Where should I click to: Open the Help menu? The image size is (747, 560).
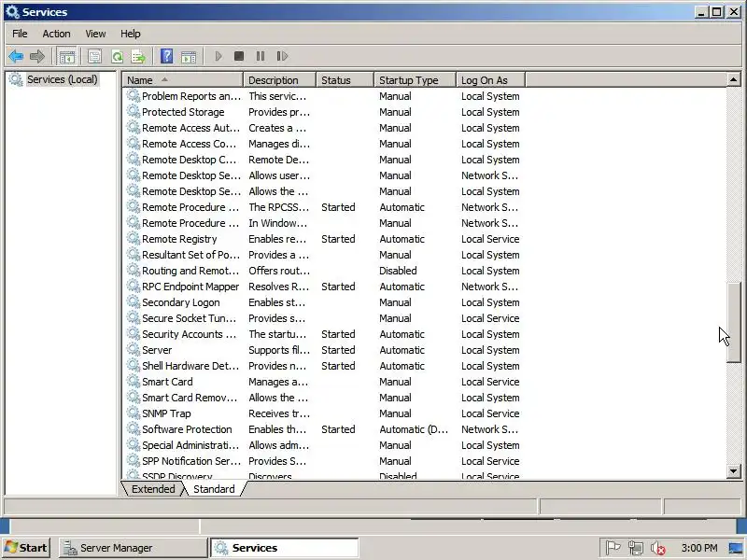[130, 34]
